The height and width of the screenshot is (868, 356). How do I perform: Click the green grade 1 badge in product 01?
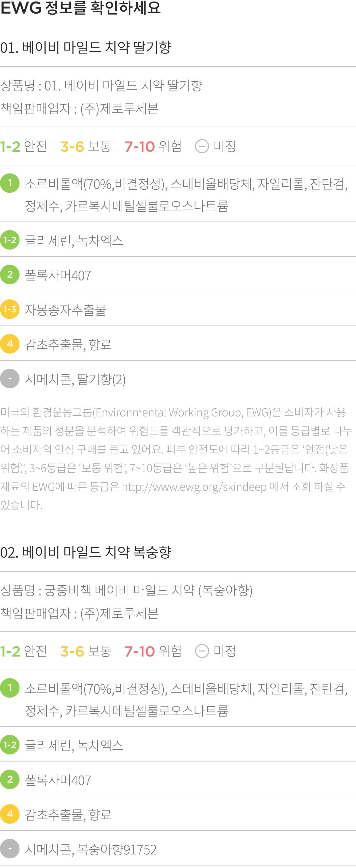coord(10,183)
